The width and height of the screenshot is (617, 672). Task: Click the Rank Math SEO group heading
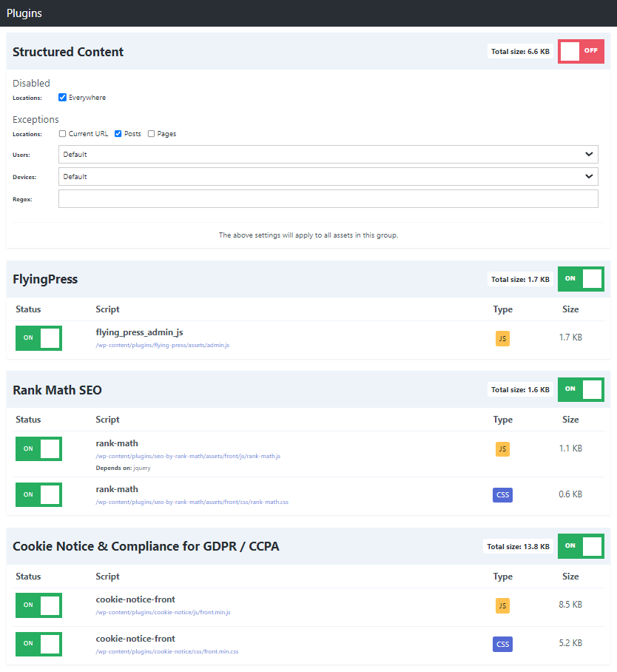(57, 390)
